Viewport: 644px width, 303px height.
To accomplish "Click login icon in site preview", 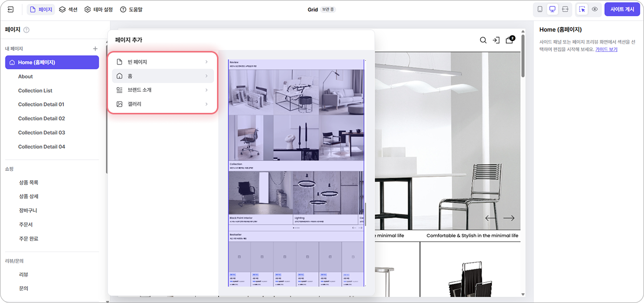I will (x=496, y=40).
